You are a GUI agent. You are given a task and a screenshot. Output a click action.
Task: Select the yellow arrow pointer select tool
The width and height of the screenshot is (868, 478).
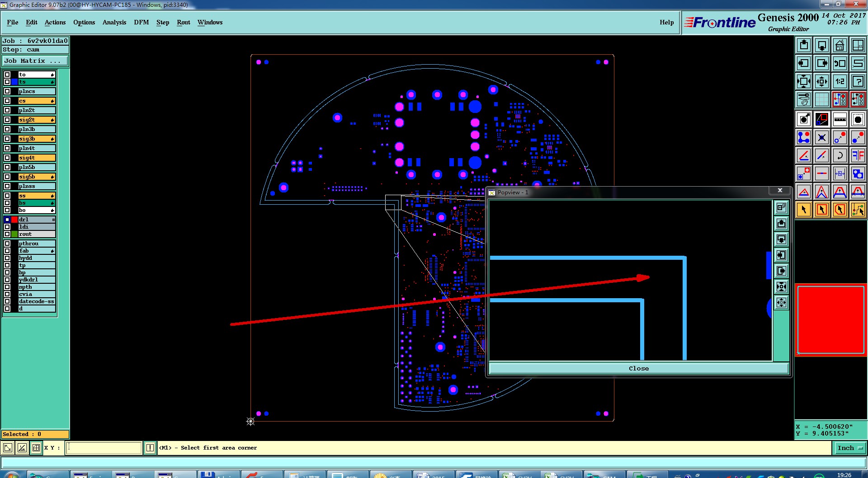coord(804,210)
